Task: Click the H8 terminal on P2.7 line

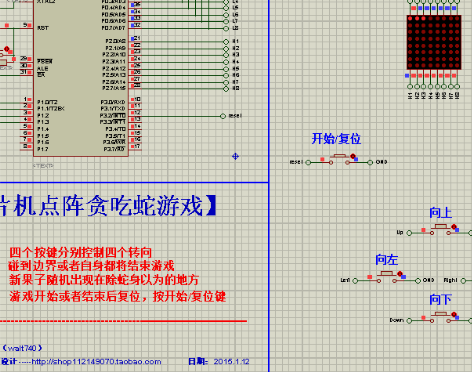Action: pyautogui.click(x=226, y=89)
